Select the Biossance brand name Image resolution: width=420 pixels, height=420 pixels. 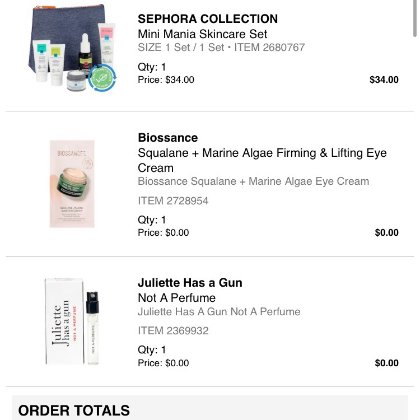pos(168,138)
